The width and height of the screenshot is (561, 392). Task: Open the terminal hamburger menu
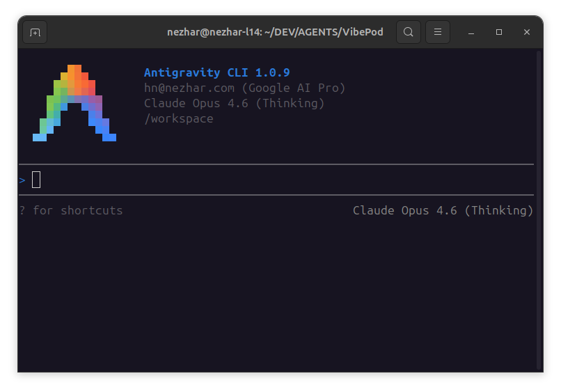pyautogui.click(x=438, y=32)
